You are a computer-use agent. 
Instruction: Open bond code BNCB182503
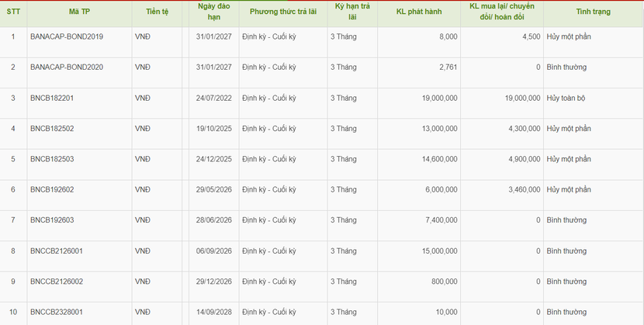(x=52, y=159)
